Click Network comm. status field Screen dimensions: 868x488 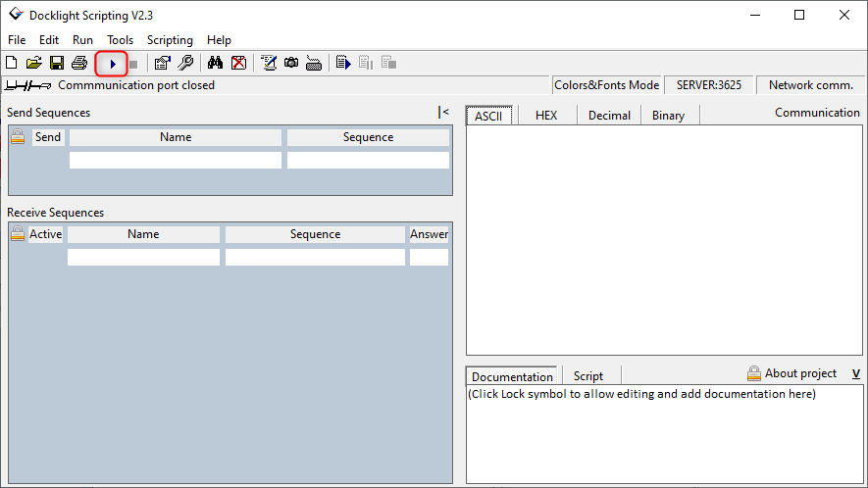pos(810,85)
